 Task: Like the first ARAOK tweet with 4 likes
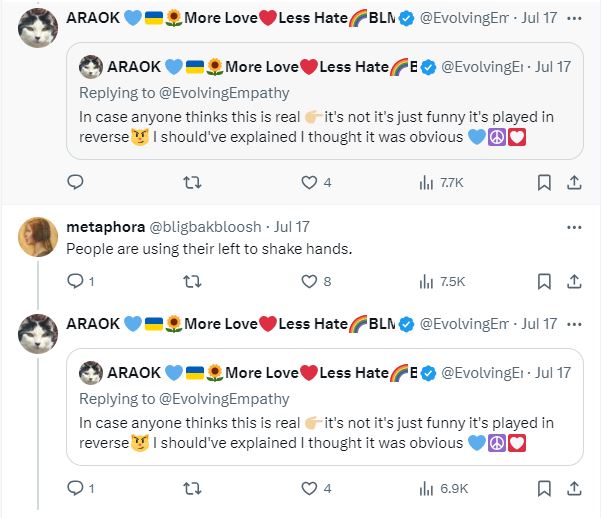(x=311, y=182)
